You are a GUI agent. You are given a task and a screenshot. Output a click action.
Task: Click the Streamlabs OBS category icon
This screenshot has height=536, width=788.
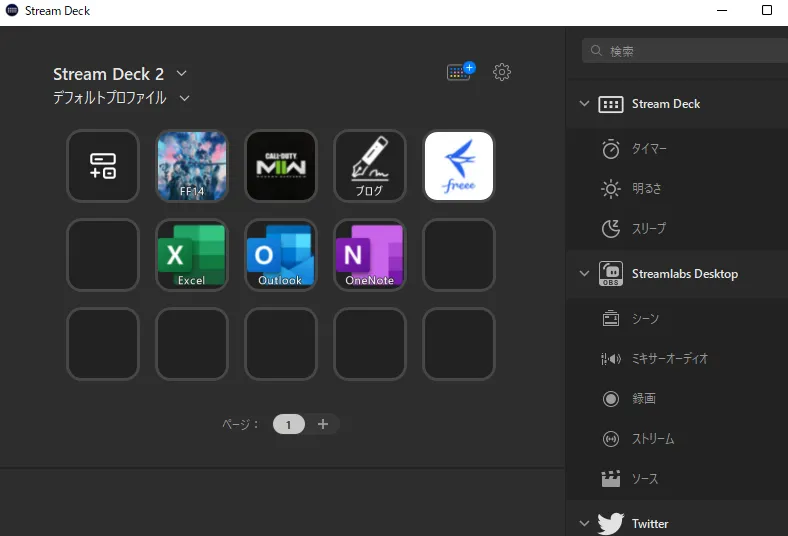point(611,274)
